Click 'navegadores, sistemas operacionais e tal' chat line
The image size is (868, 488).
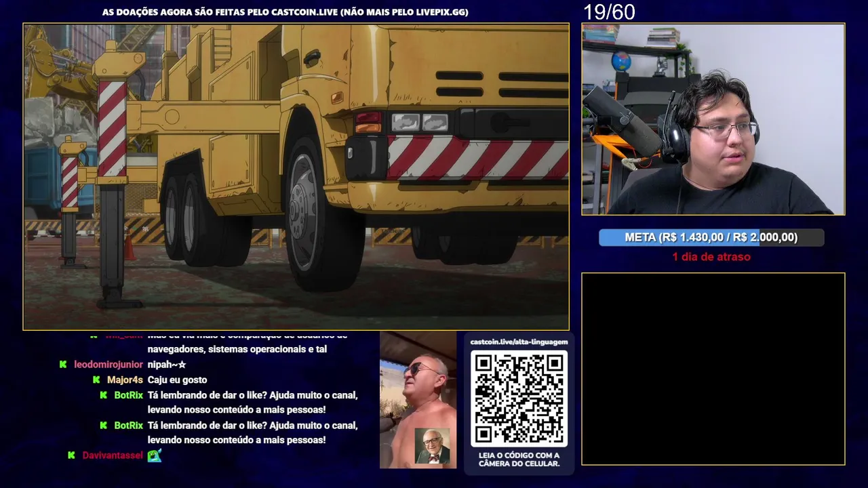[237, 349]
